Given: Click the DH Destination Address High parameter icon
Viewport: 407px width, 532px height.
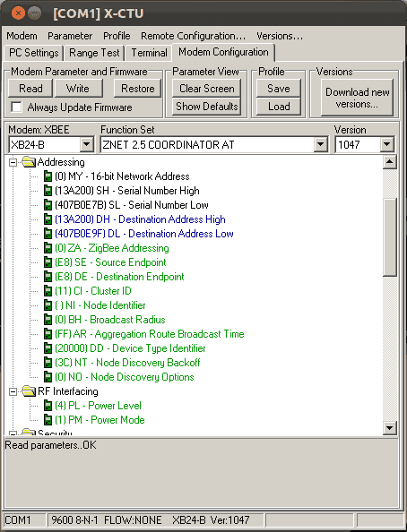Looking at the screenshot, I should click(x=48, y=219).
